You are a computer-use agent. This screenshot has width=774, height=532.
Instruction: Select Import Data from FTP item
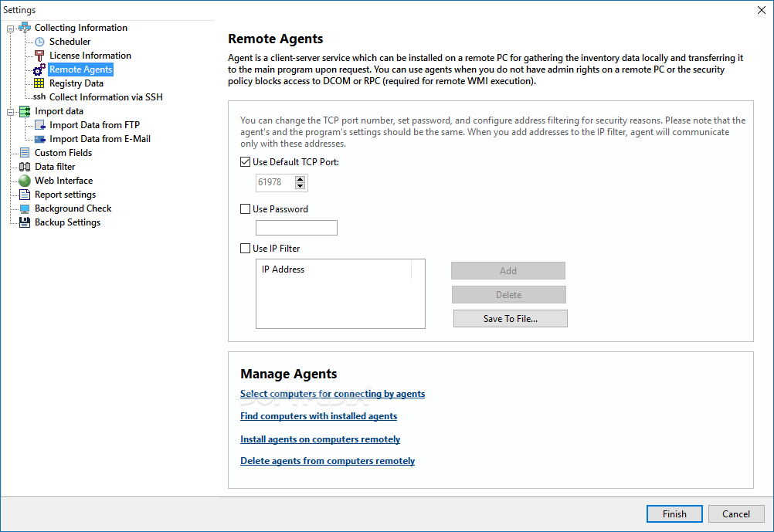pos(95,125)
